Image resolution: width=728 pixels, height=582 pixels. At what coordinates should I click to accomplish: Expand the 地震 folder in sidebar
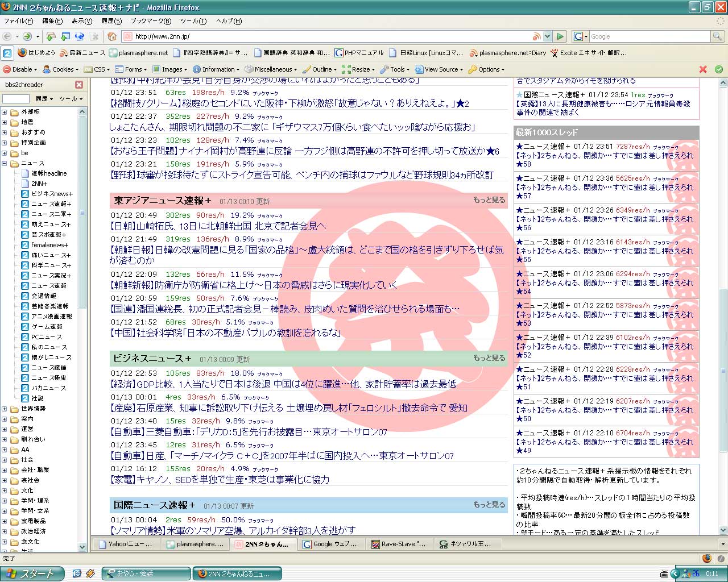tap(5, 122)
